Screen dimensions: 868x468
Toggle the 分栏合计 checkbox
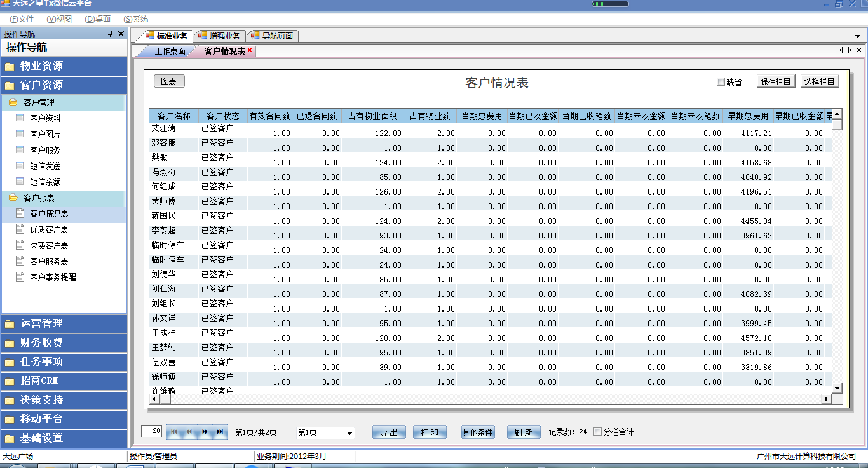(597, 432)
